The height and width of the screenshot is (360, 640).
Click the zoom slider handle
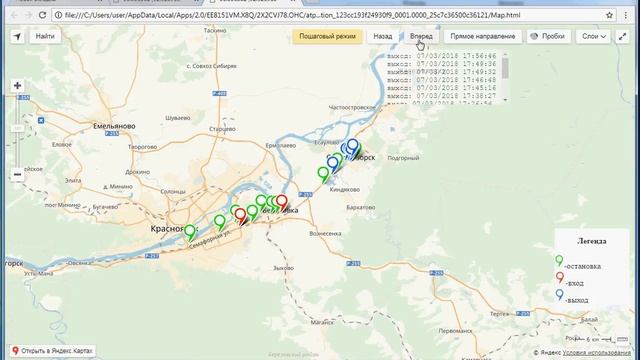point(17,128)
